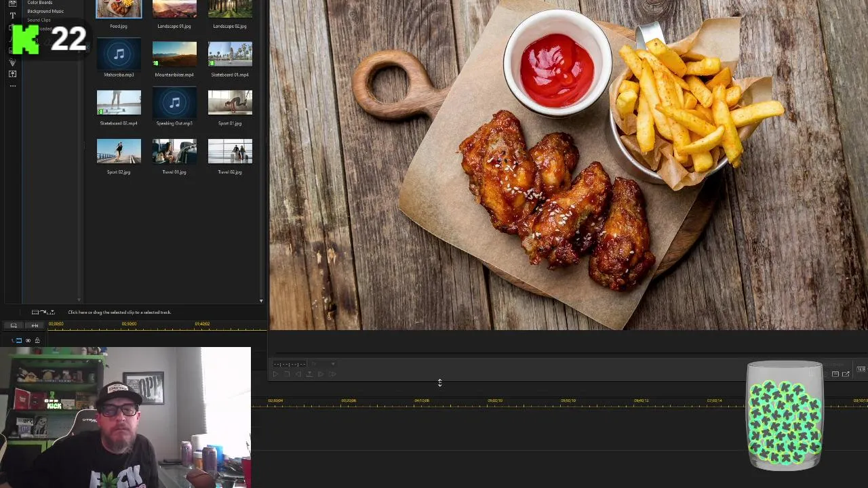
Task: Click the fit timeline view icon
Action: 35,325
